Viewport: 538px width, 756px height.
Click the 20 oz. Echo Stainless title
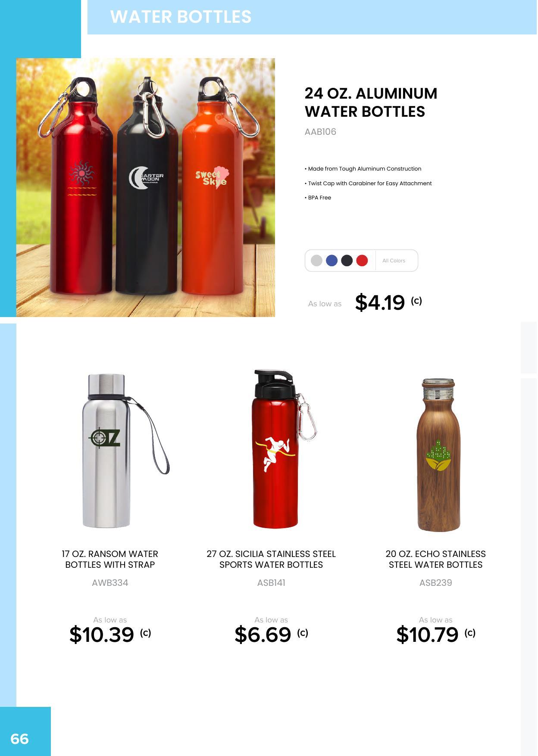[x=436, y=559]
